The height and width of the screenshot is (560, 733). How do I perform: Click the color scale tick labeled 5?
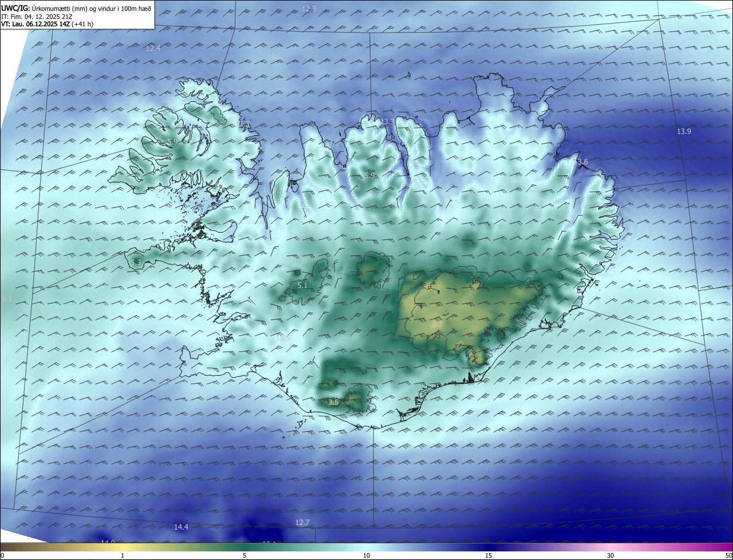[245, 555]
